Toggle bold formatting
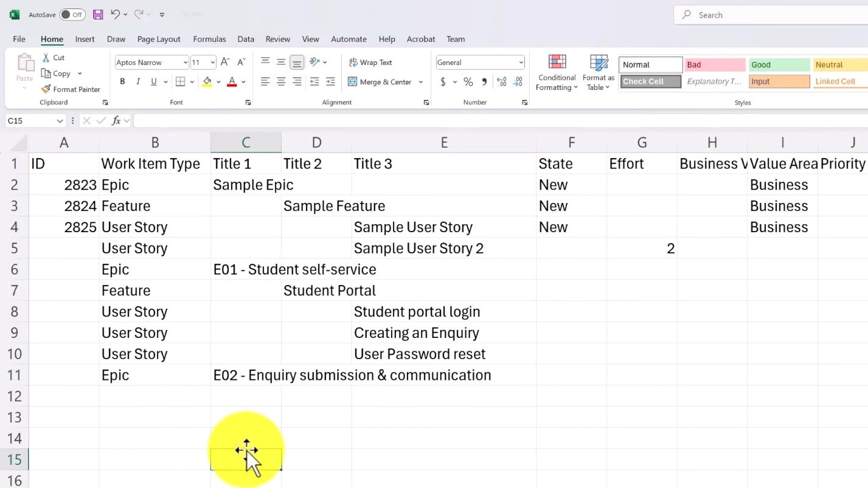868x488 pixels. pos(122,81)
